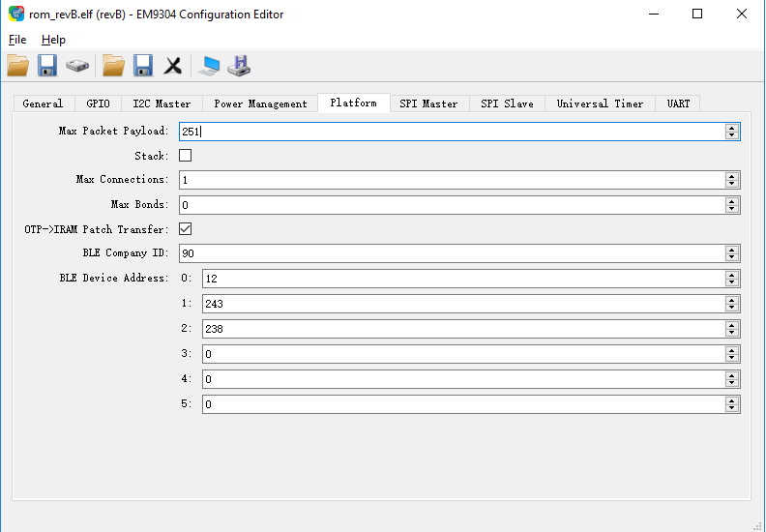This screenshot has width=766, height=532.
Task: Open the File menu
Action: tap(17, 40)
